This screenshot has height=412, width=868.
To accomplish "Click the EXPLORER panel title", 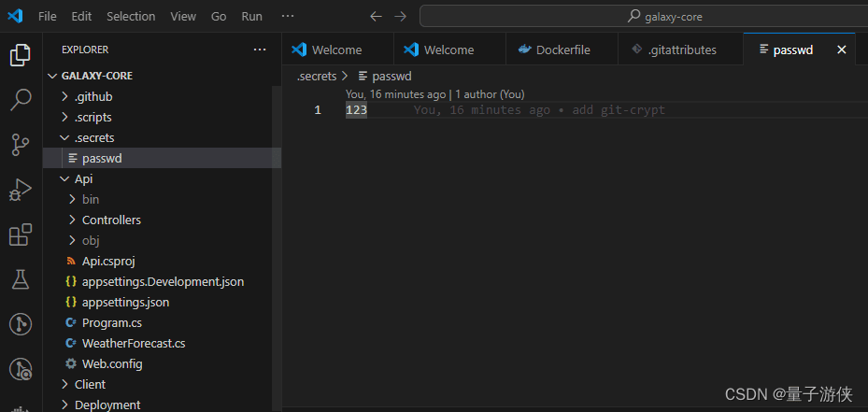I will coord(85,50).
